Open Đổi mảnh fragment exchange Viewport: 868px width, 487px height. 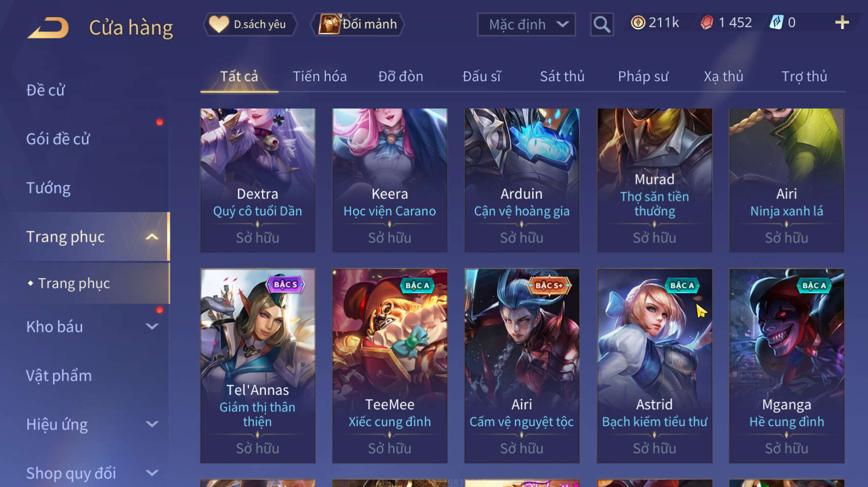click(357, 24)
